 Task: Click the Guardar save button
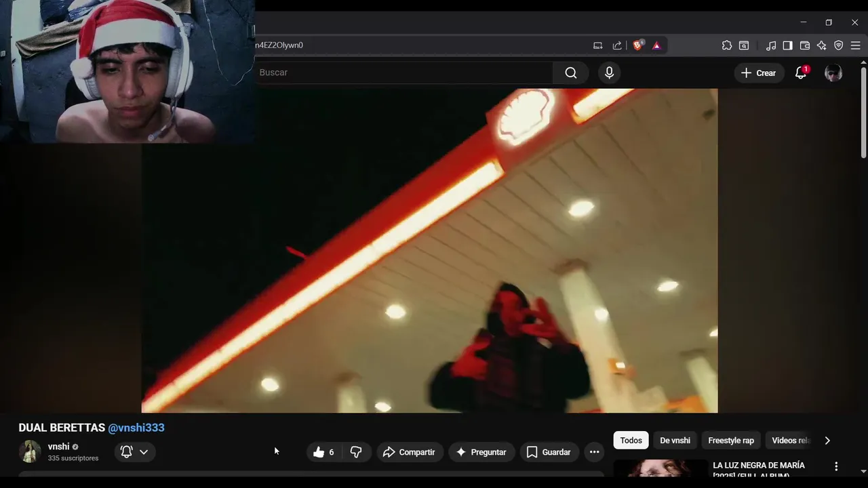click(549, 452)
